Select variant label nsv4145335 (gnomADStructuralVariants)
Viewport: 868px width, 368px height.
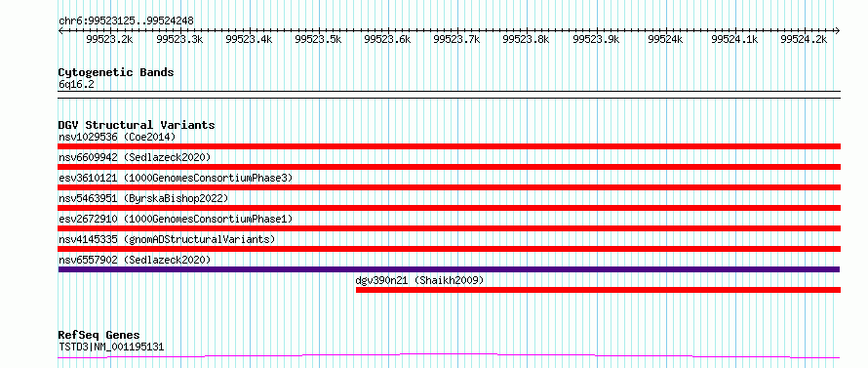coord(167,239)
